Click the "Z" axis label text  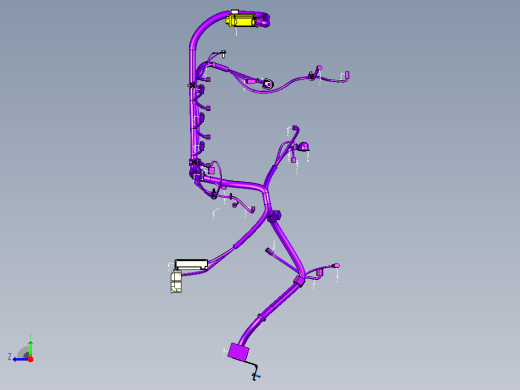(10, 357)
